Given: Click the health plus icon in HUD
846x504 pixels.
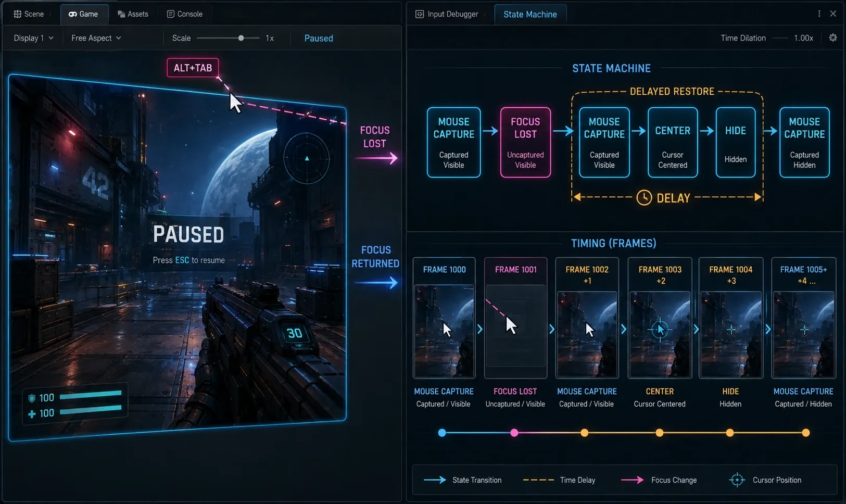Looking at the screenshot, I should point(32,414).
